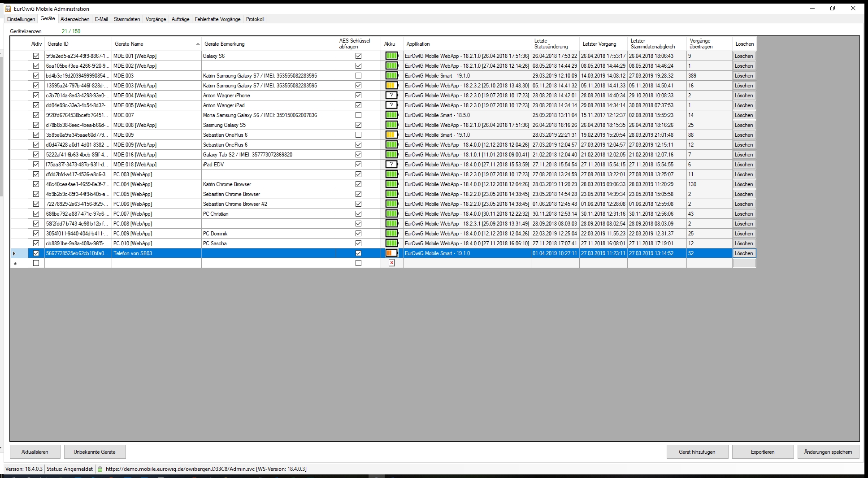Viewport: 868px width, 478px height.
Task: Click the EurOwiG app icon in the title bar
Action: 8,9
